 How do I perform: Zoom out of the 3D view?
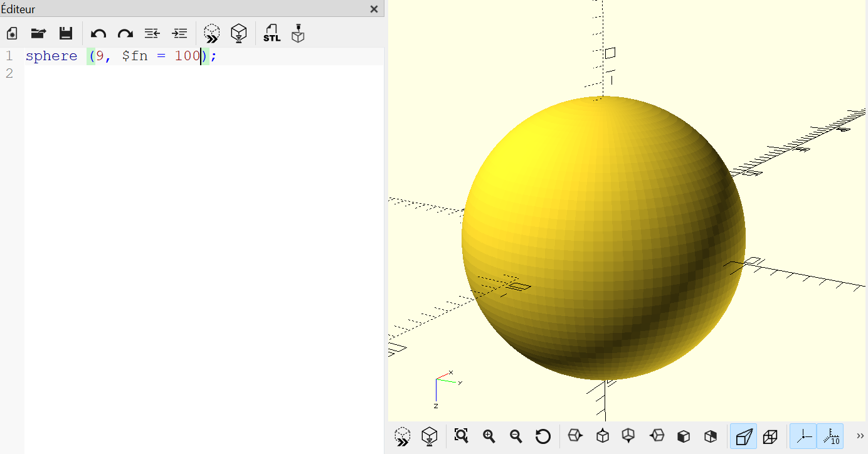pyautogui.click(x=516, y=436)
